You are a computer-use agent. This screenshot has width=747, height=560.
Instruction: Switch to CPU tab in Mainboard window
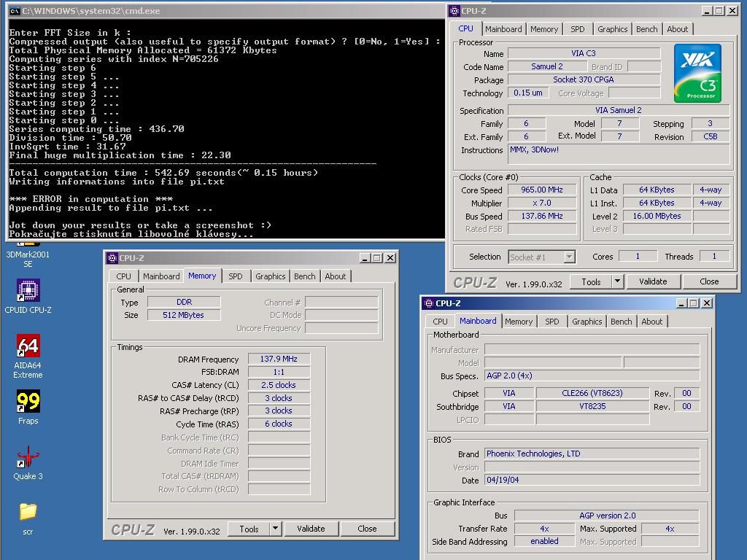tap(440, 322)
